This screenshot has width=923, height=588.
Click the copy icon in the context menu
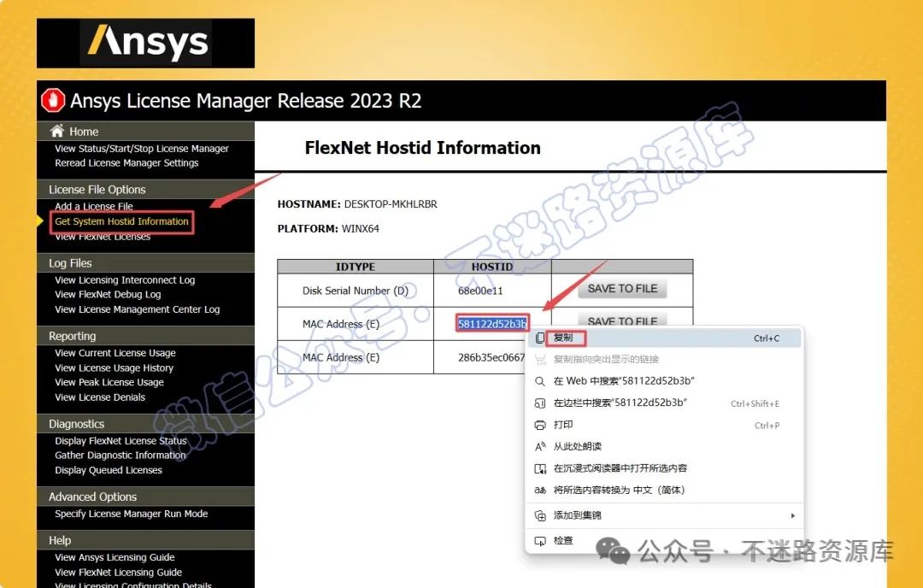(x=540, y=338)
